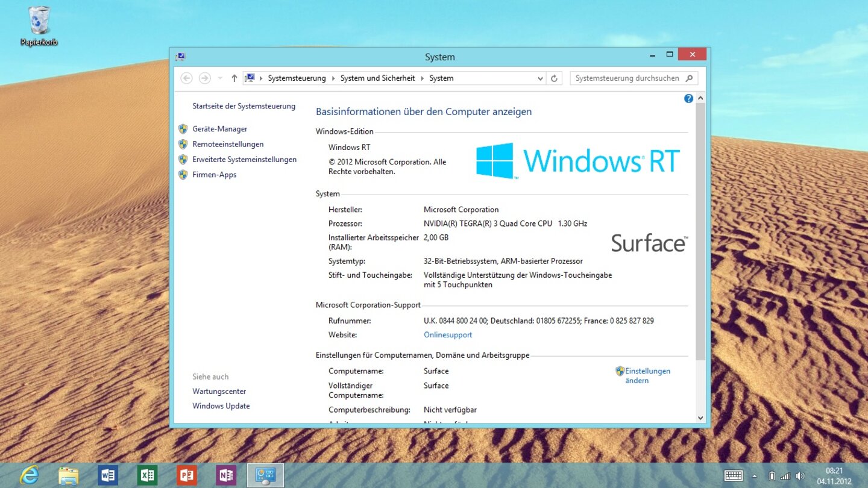Click the Systemsteuerung durchsuchen search field
This screenshot has height=488, width=868.
tap(634, 78)
